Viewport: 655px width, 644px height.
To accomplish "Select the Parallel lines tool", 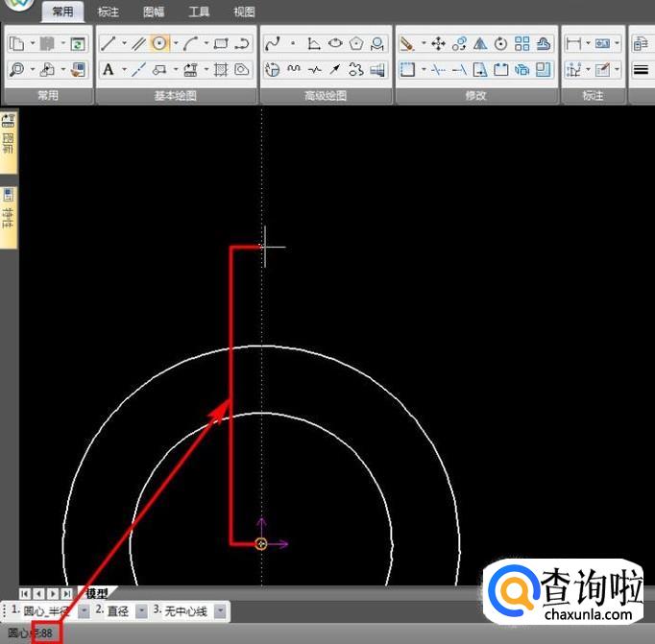I will (138, 44).
